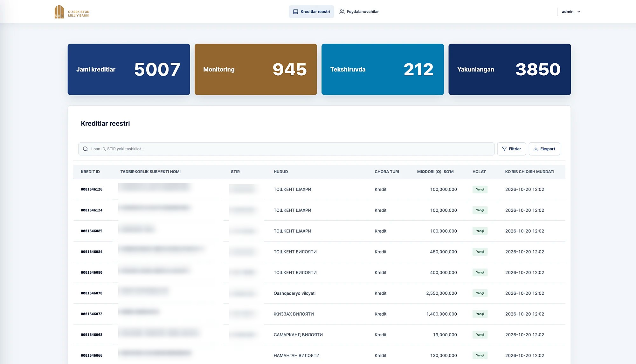The width and height of the screenshot is (636, 364).
Task: Select credit ID 0001646078
Action: 92,293
